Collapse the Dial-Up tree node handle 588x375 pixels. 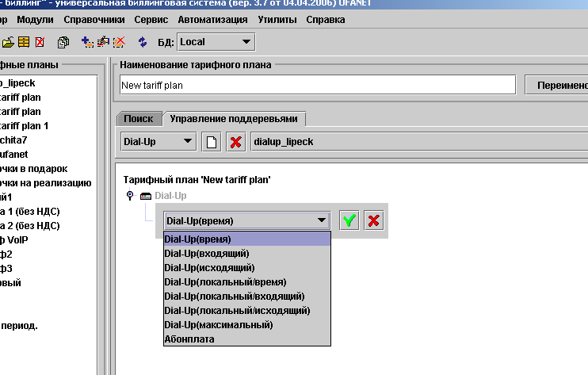pyautogui.click(x=130, y=195)
